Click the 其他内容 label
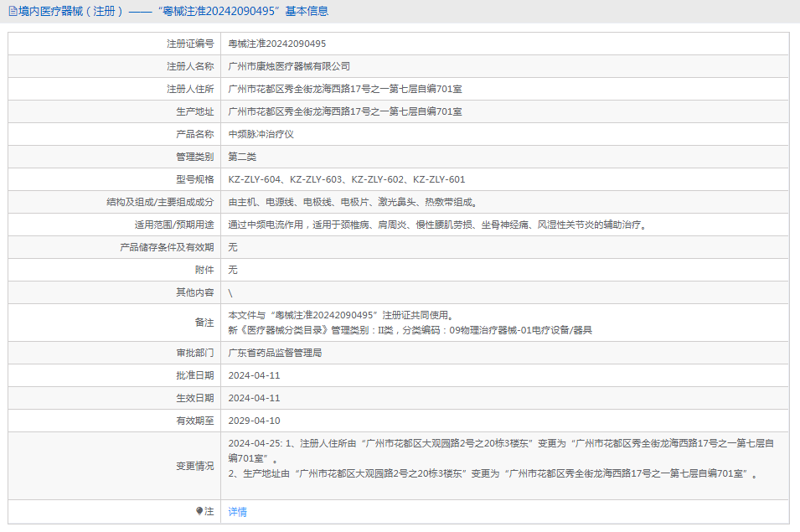 pos(195,292)
